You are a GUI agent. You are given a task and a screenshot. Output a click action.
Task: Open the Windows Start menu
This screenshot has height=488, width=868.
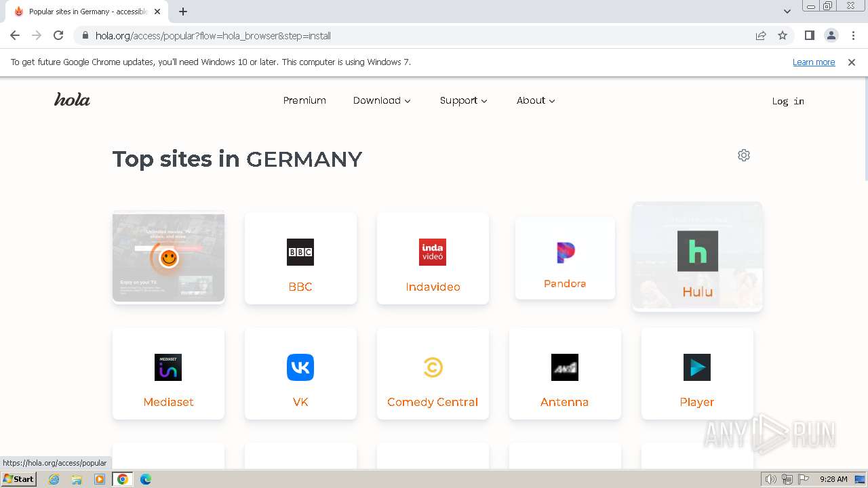coord(18,479)
